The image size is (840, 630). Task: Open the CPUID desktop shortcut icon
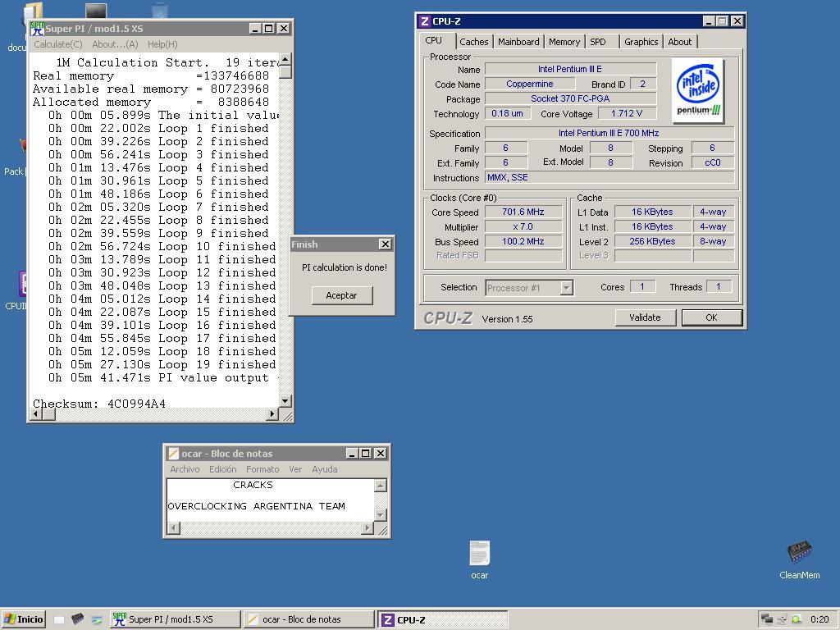click(23, 283)
